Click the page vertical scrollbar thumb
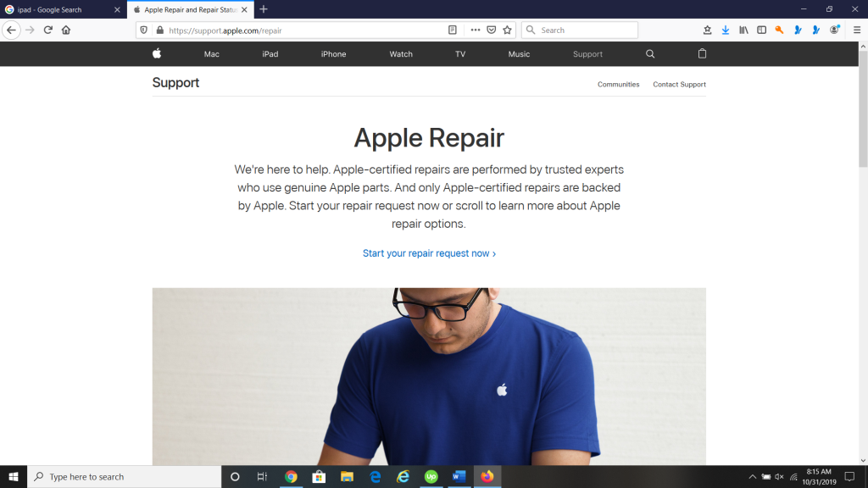The image size is (868, 488). 863,109
